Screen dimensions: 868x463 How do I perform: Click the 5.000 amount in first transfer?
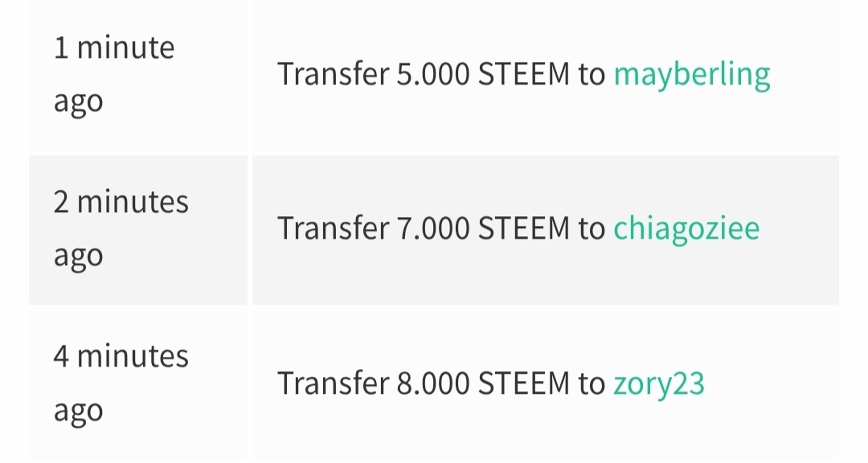[433, 74]
